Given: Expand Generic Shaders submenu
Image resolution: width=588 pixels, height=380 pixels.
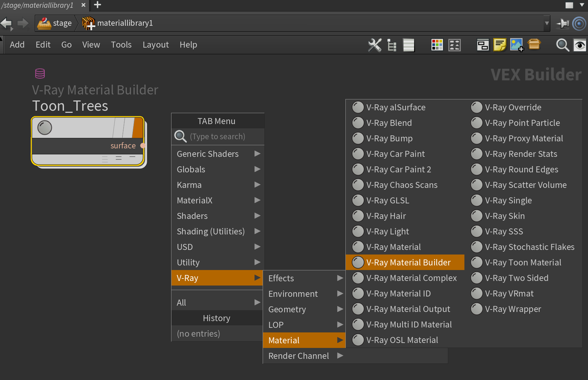Looking at the screenshot, I should point(218,154).
